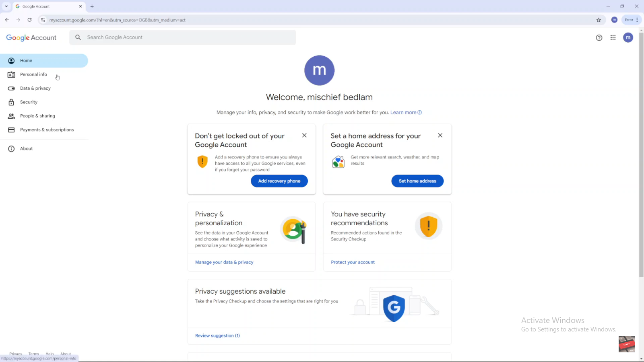The height and width of the screenshot is (362, 644).
Task: Click the Google Account logo
Action: point(31,37)
